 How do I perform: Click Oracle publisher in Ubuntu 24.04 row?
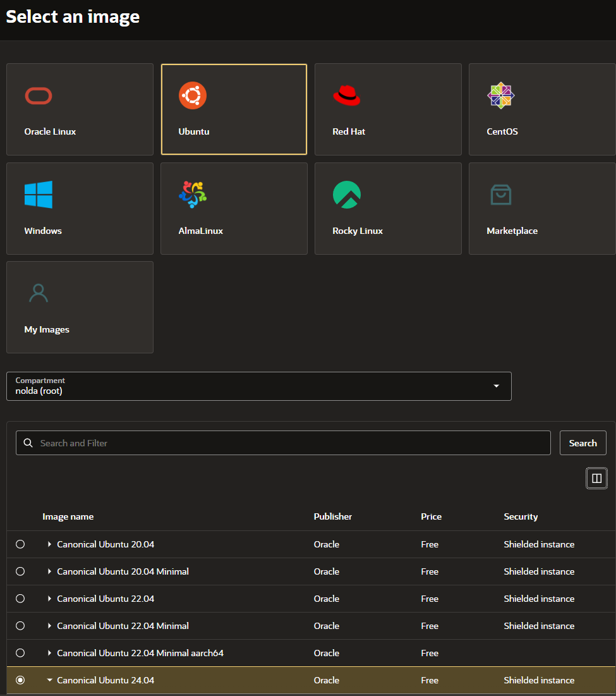tap(327, 680)
